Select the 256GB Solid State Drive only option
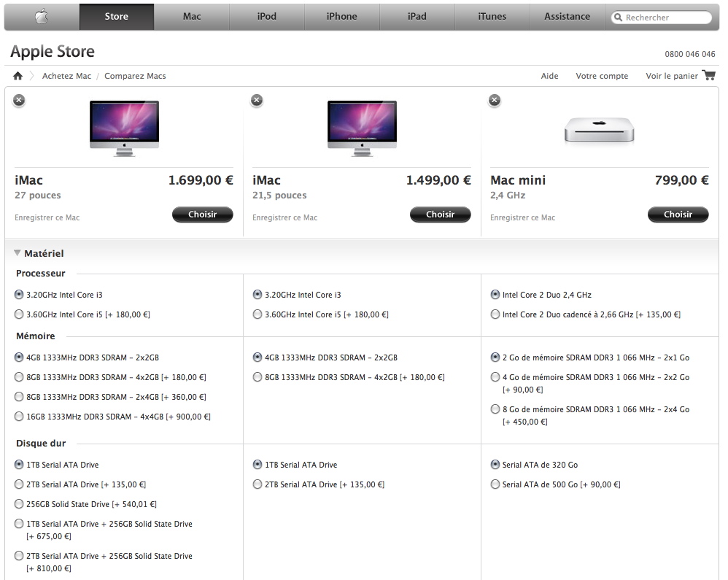The width and height of the screenshot is (728, 580). (19, 504)
